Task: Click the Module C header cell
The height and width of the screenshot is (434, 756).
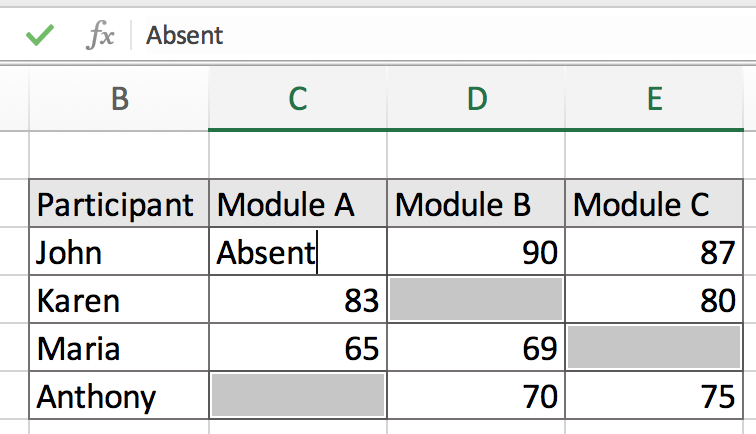Action: click(x=654, y=205)
